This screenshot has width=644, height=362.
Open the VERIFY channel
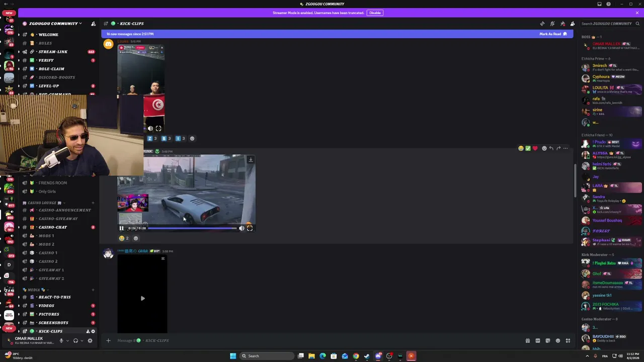pos(46,60)
